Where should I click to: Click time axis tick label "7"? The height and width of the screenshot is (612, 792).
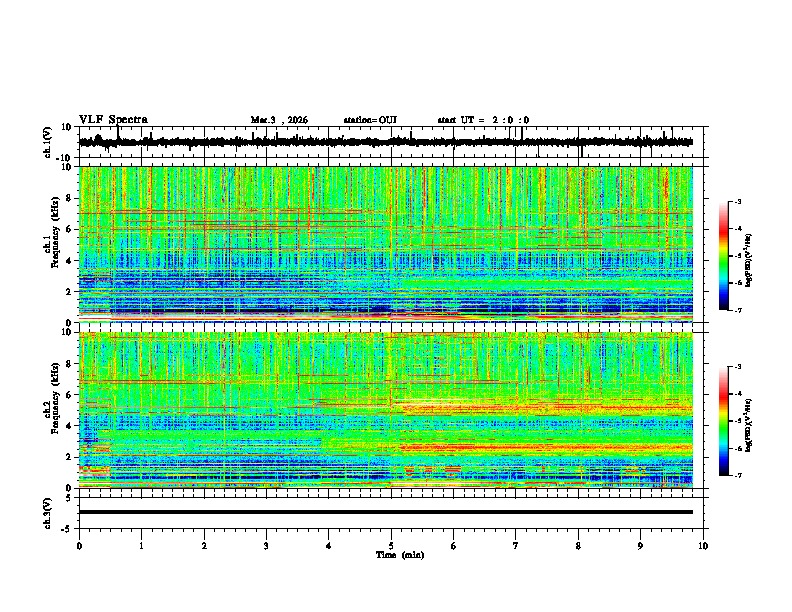point(516,546)
